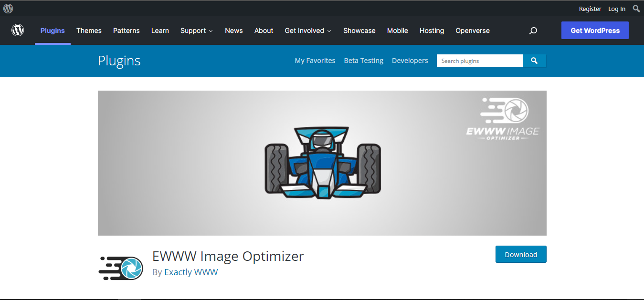Open site search magnifier in navigation
This screenshot has height=300, width=644.
(x=533, y=31)
